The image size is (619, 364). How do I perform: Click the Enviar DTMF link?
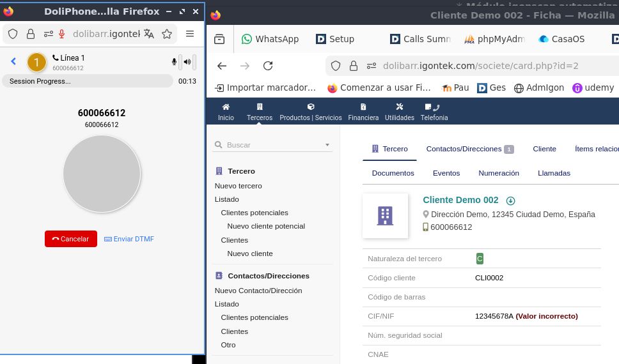[x=129, y=239]
